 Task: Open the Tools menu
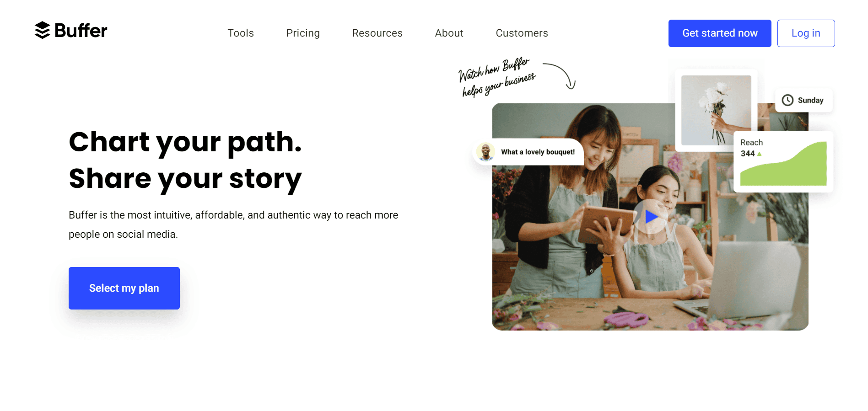241,33
